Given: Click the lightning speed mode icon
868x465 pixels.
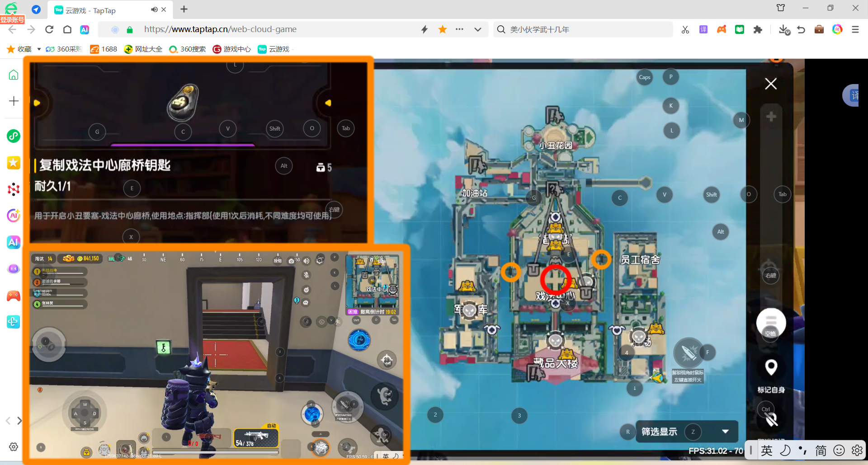Looking at the screenshot, I should pyautogui.click(x=425, y=29).
